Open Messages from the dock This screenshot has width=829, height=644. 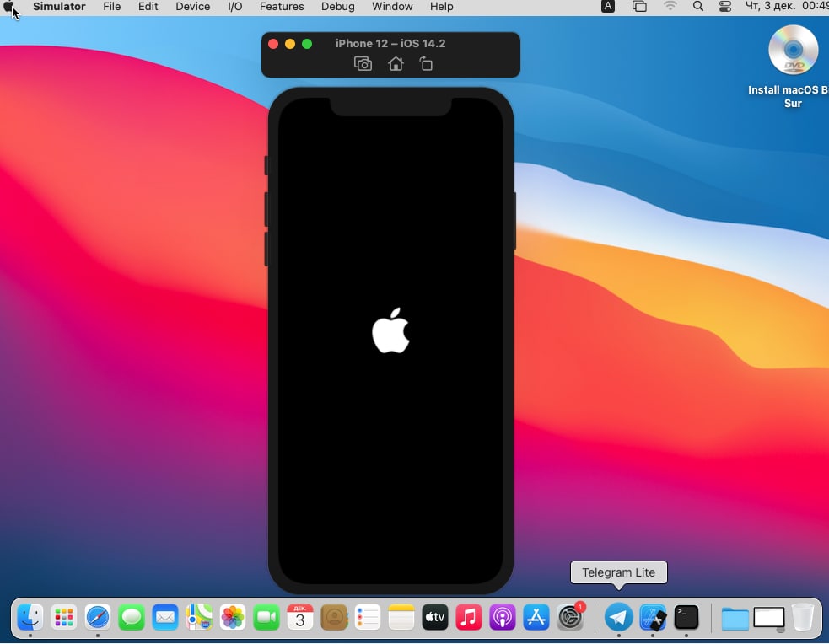(132, 616)
